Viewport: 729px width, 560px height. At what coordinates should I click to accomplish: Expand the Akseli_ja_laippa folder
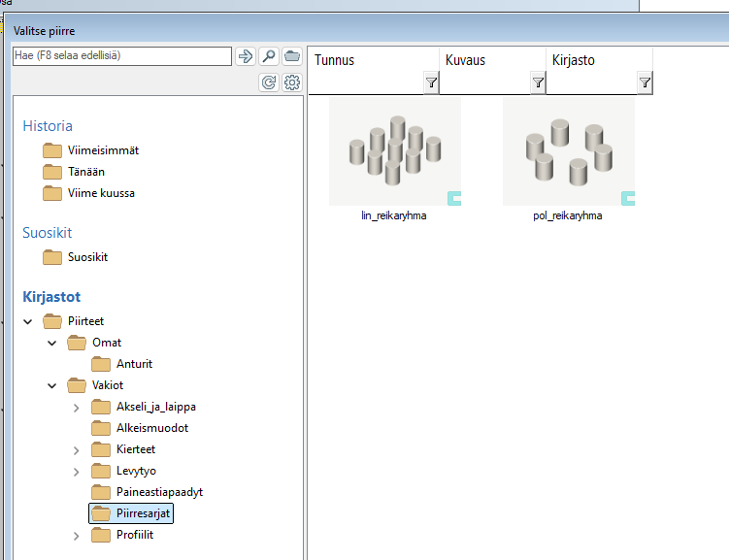point(77,407)
